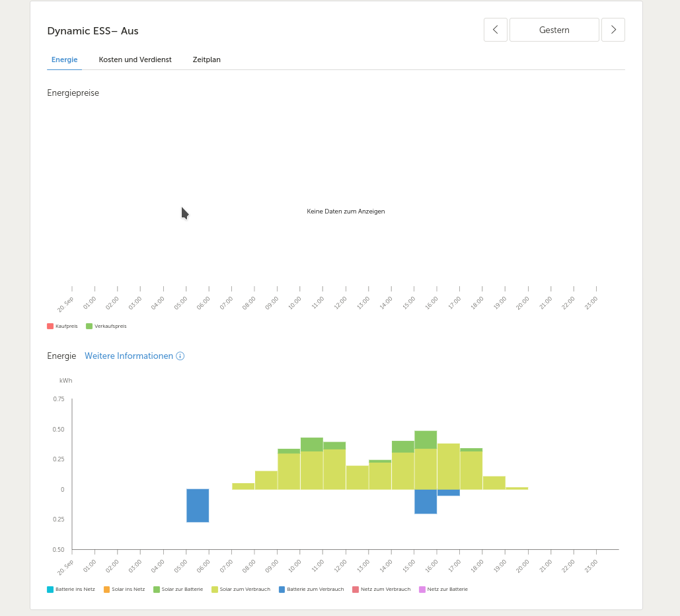Image resolution: width=680 pixels, height=616 pixels.
Task: Open the Gestern date selector
Action: pyautogui.click(x=554, y=30)
